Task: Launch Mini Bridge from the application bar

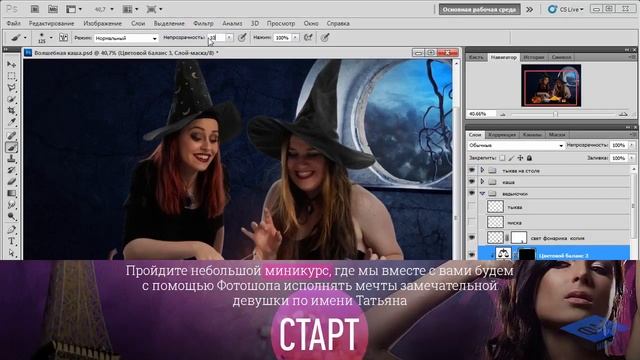Action: click(x=53, y=9)
